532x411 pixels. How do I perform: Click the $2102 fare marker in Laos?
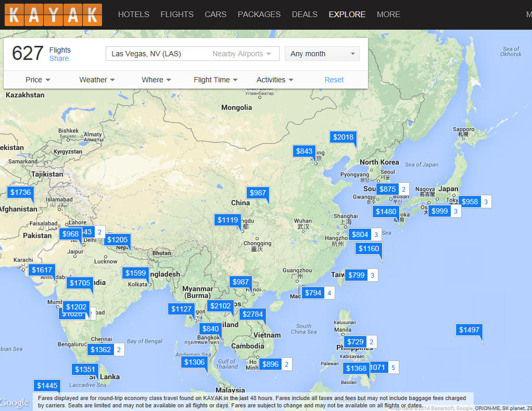tap(220, 306)
